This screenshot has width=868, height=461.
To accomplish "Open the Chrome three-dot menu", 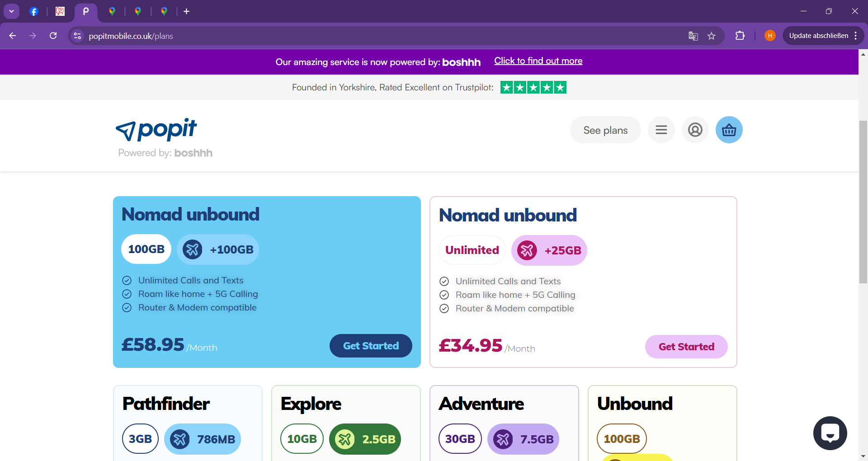I will tap(856, 36).
